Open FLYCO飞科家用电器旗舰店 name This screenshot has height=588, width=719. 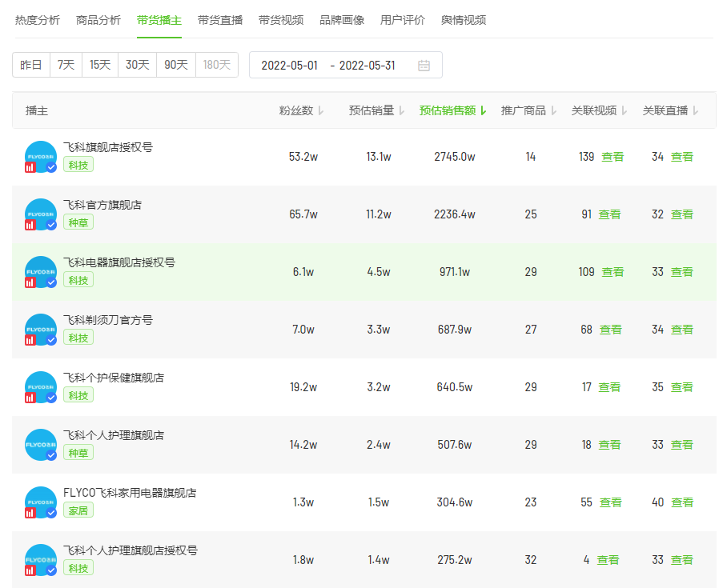coord(130,493)
